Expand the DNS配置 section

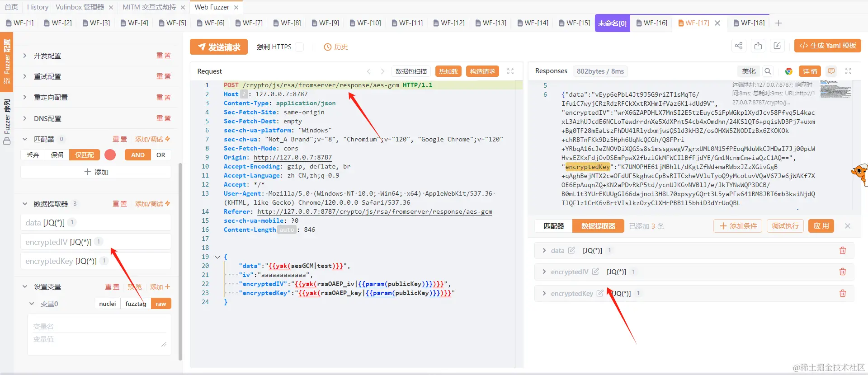(x=25, y=118)
